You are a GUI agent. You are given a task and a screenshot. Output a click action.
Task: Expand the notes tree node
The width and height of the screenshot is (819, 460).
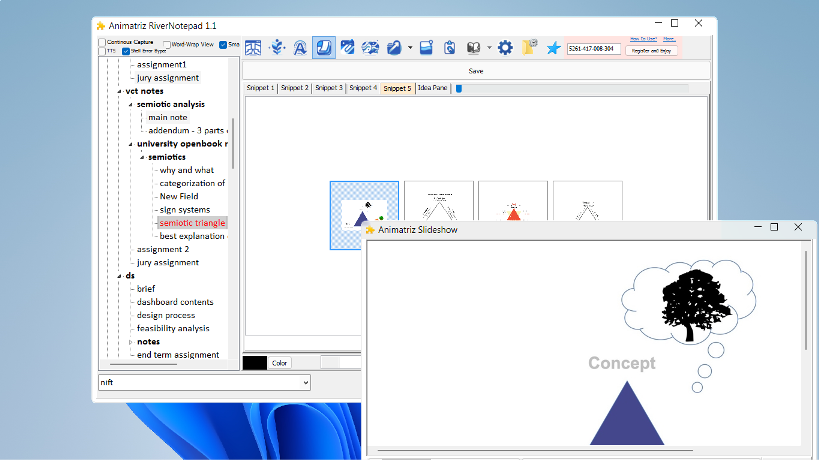point(131,342)
